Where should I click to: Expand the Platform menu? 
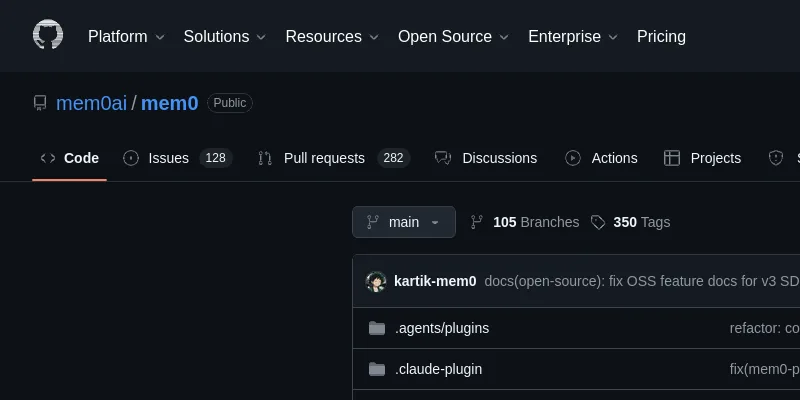coord(126,37)
